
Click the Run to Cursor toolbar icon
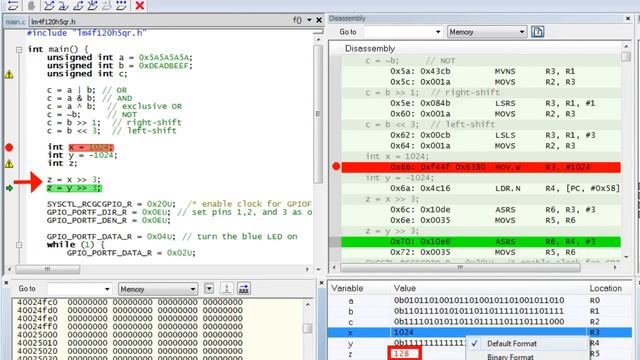click(107, 5)
